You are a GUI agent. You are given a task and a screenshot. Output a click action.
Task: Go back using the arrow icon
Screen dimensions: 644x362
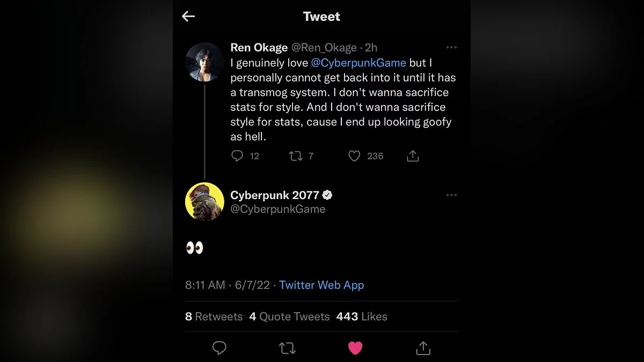tap(188, 17)
